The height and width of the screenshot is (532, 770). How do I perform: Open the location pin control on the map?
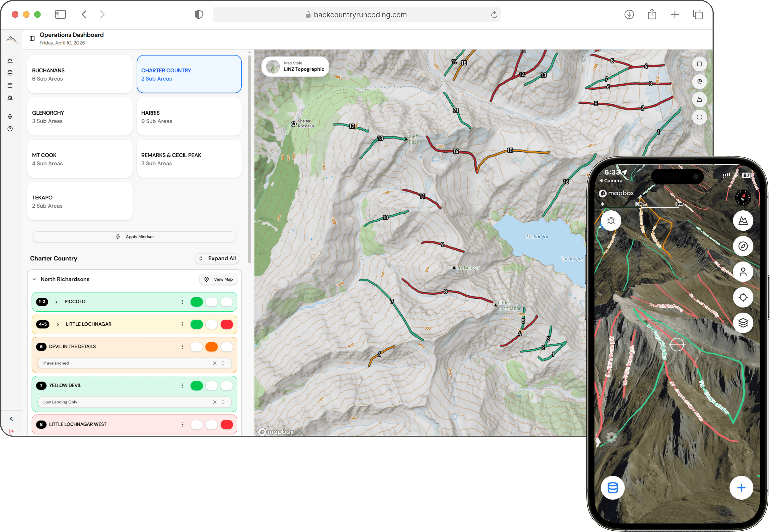700,82
